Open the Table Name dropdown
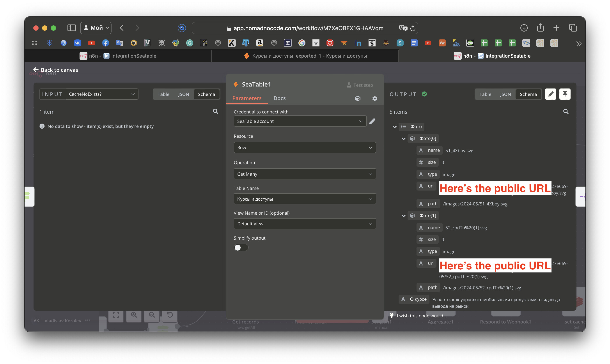610x364 pixels. coord(305,199)
